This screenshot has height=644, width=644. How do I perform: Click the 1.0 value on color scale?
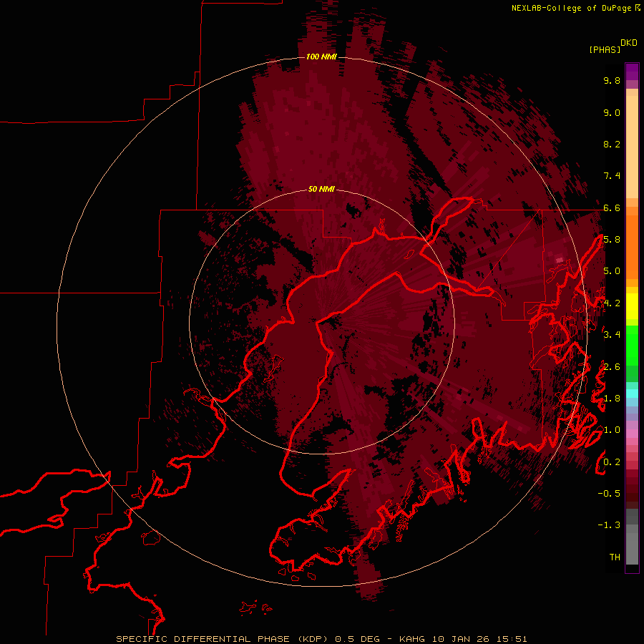click(x=612, y=430)
